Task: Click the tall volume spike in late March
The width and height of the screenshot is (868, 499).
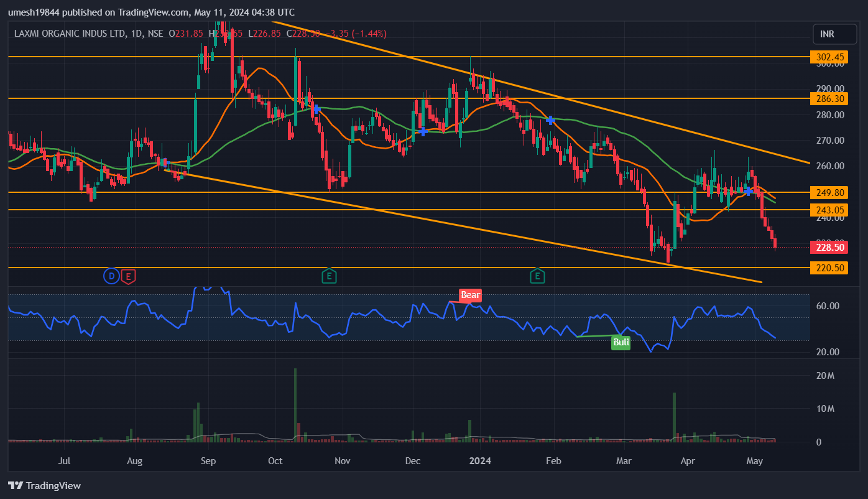Action: tap(674, 417)
